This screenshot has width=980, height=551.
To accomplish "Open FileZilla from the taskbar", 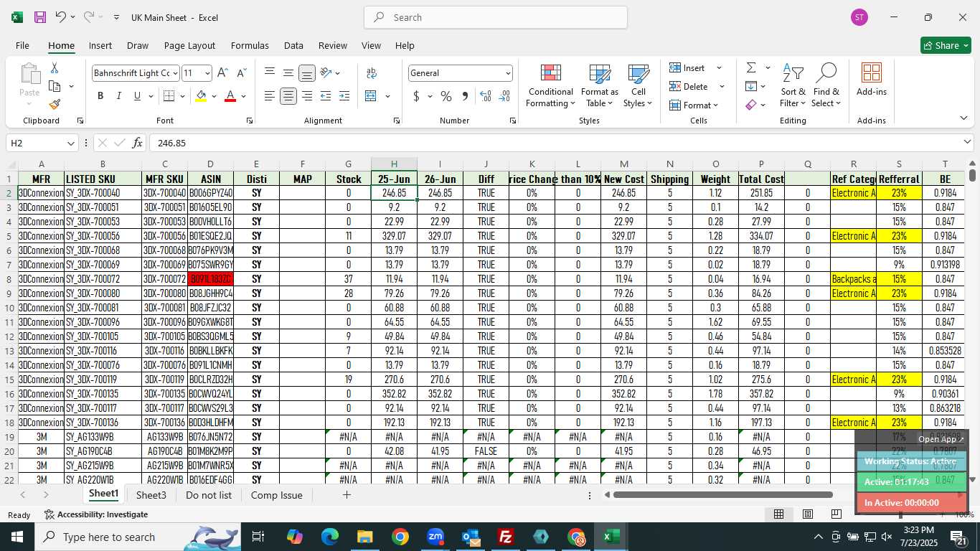I will point(506,537).
